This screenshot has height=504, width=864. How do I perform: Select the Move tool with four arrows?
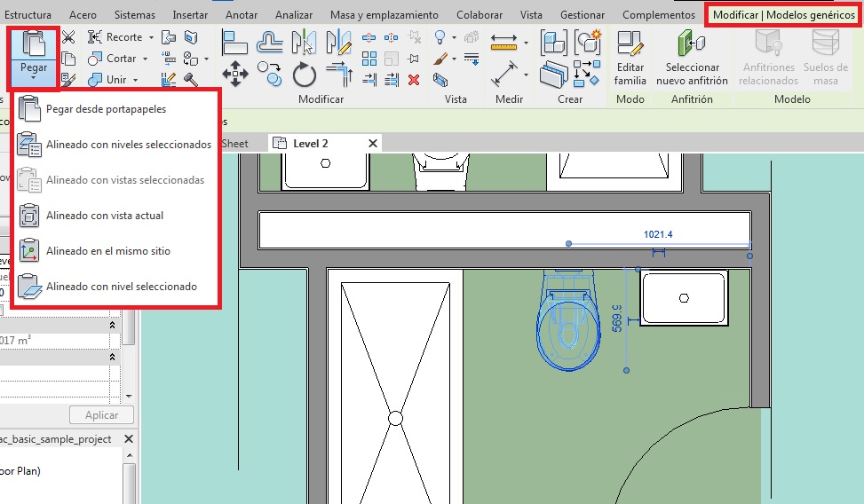point(235,74)
